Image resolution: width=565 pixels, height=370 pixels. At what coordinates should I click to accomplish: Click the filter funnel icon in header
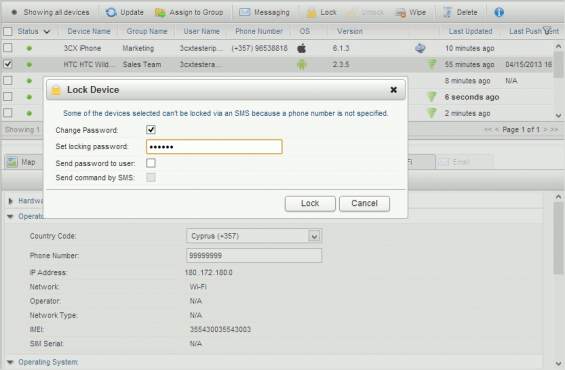(547, 31)
